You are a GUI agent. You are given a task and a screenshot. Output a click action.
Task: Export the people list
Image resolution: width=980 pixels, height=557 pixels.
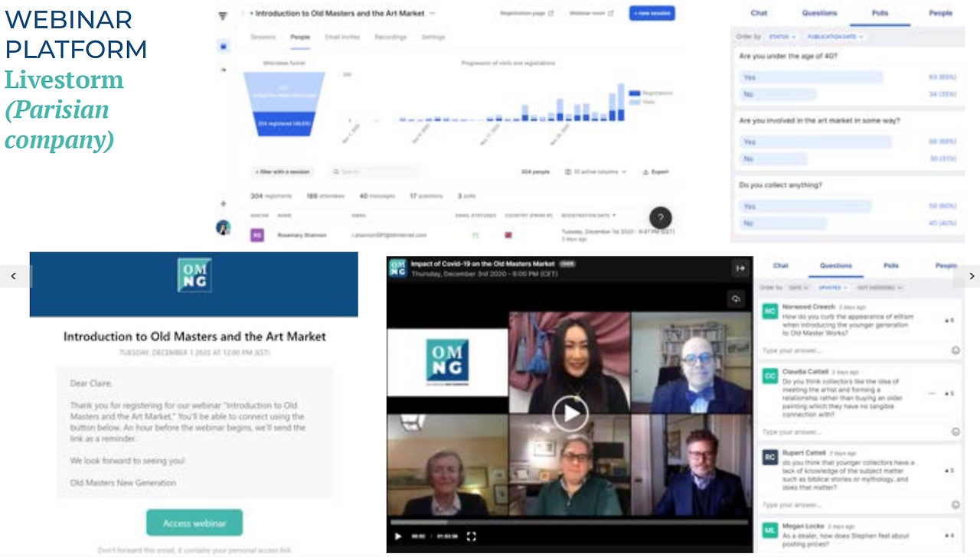point(656,172)
